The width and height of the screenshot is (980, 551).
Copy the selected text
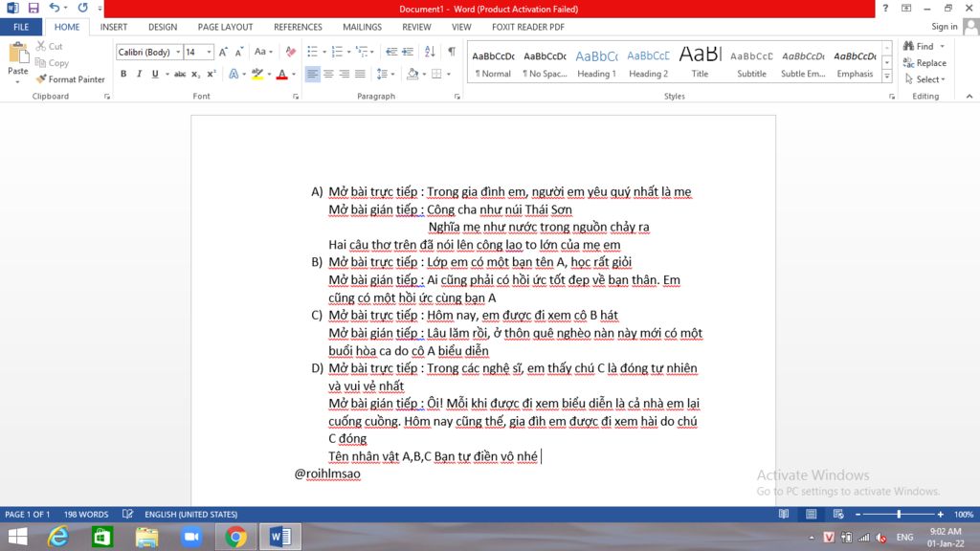tap(52, 62)
